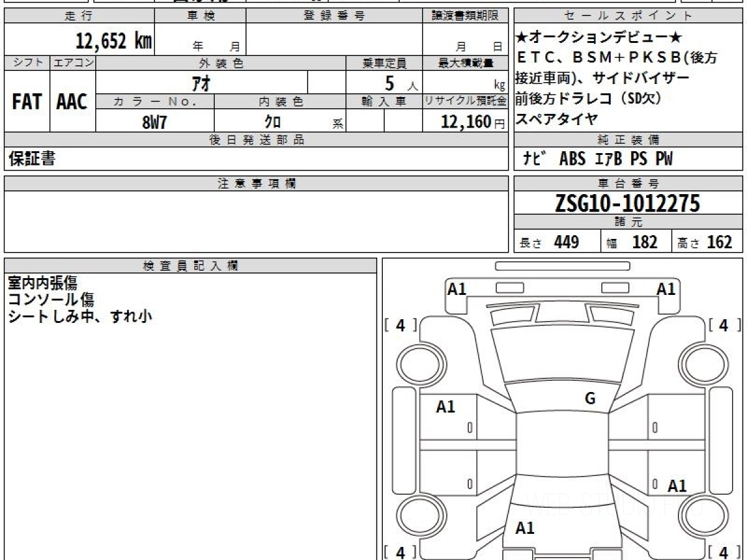Select the length value 449
747x560 pixels.
[566, 242]
